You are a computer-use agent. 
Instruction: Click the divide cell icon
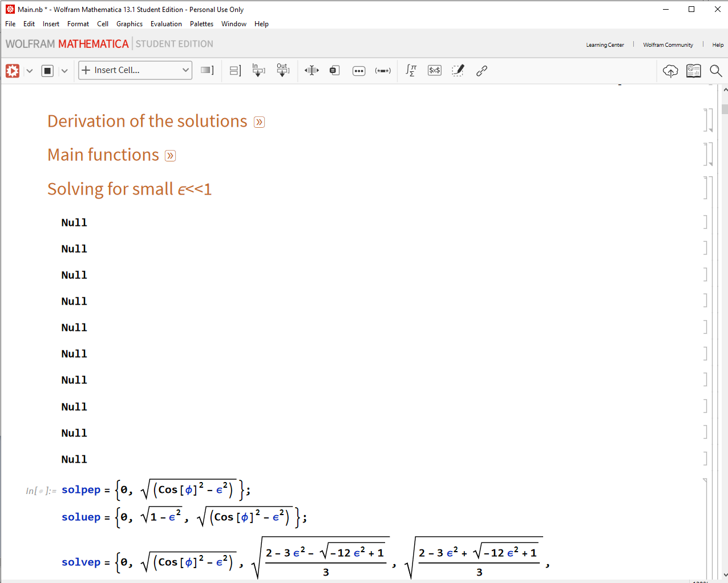[235, 71]
